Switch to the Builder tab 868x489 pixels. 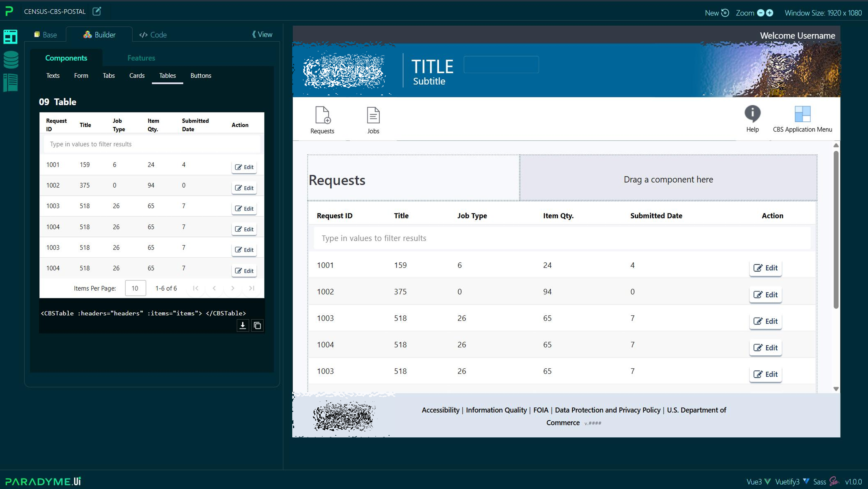click(x=99, y=35)
